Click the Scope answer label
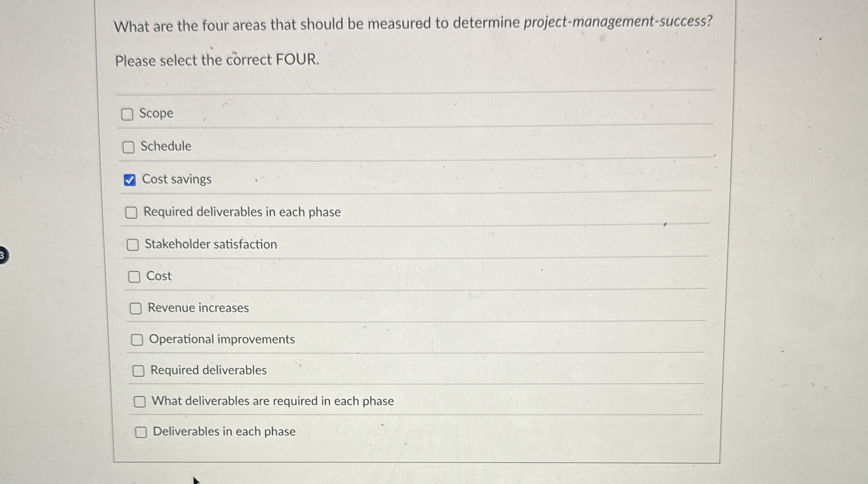868x484 pixels. pyautogui.click(x=157, y=114)
